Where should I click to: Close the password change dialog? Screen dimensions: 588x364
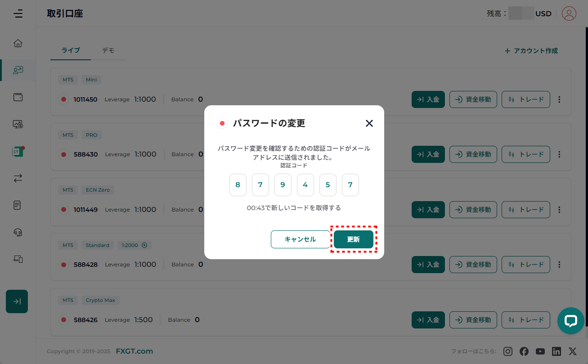click(369, 123)
